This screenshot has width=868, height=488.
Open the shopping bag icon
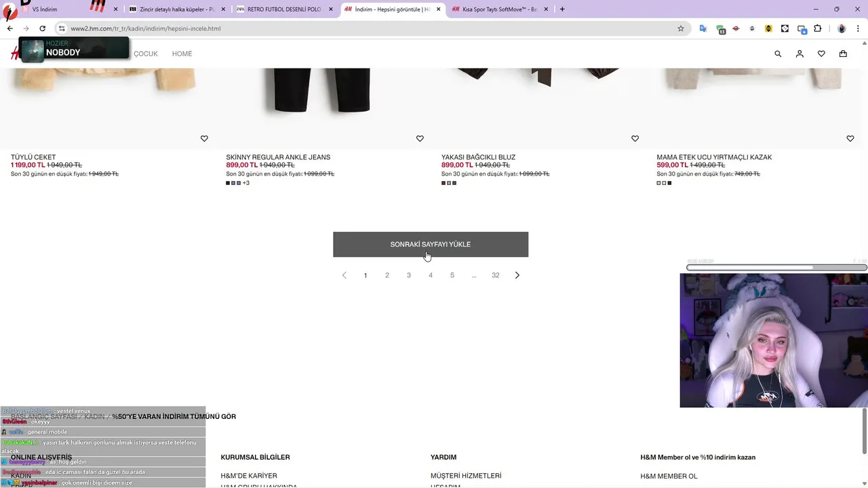click(843, 54)
